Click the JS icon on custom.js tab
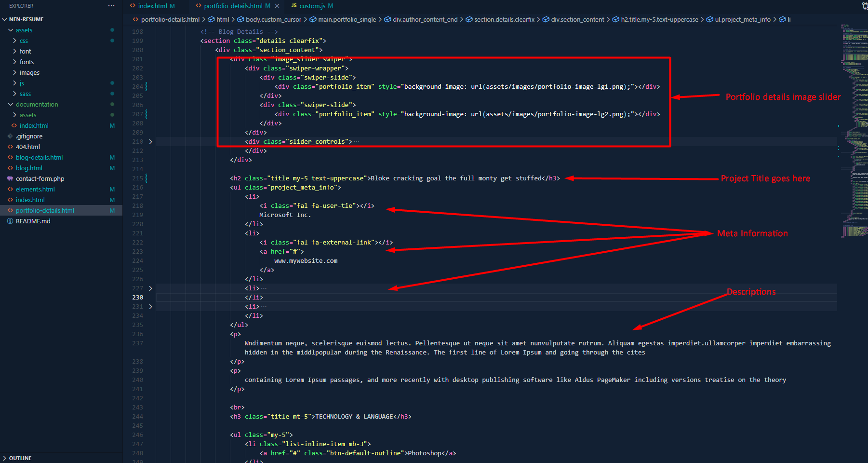This screenshot has width=868, height=463. click(294, 6)
